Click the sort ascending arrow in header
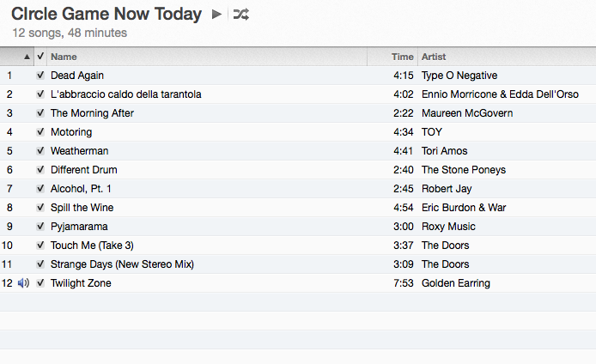 click(27, 57)
